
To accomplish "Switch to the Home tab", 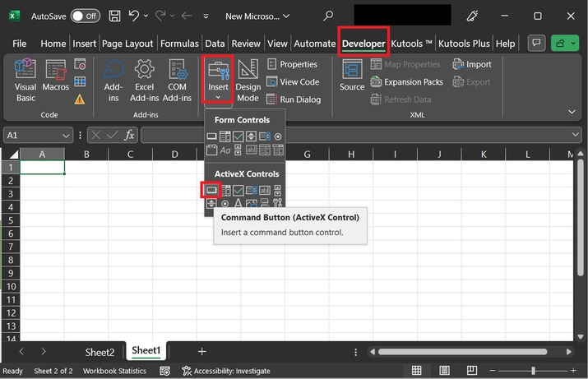I will point(53,44).
